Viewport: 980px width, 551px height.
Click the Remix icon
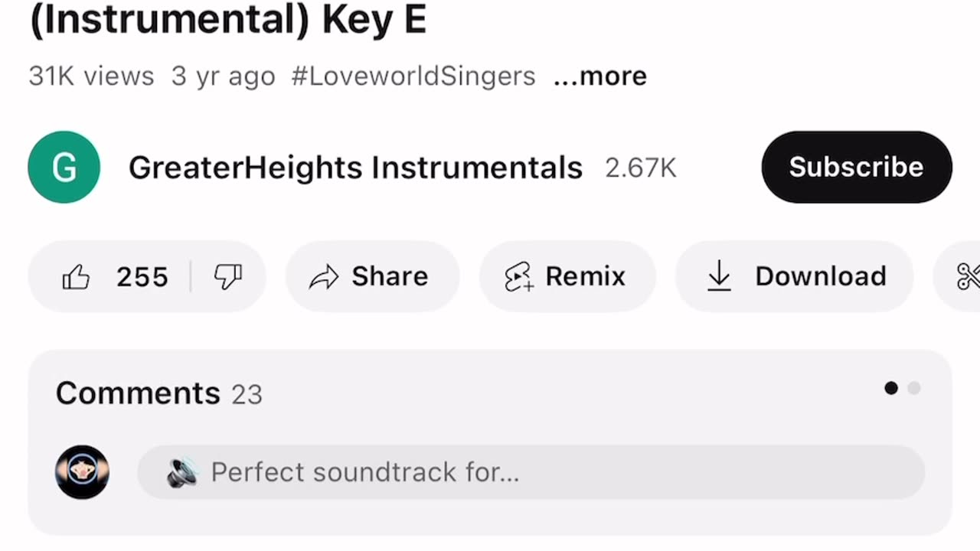click(x=518, y=277)
